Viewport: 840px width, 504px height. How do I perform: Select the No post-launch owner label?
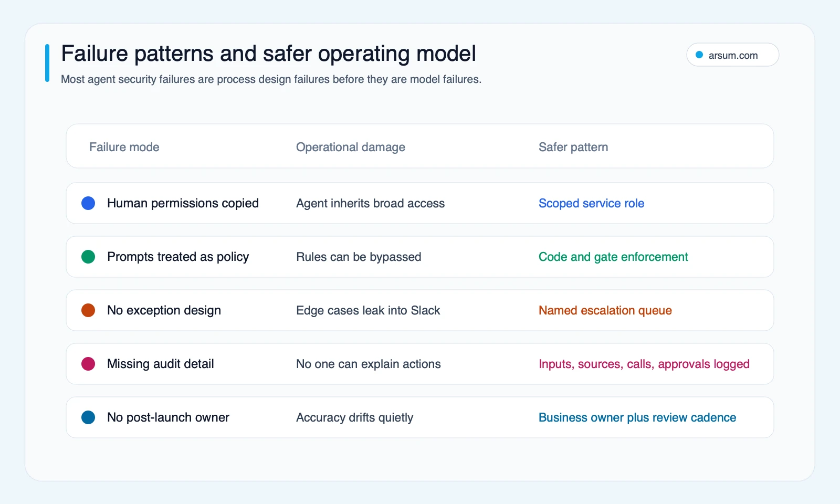[x=168, y=417]
